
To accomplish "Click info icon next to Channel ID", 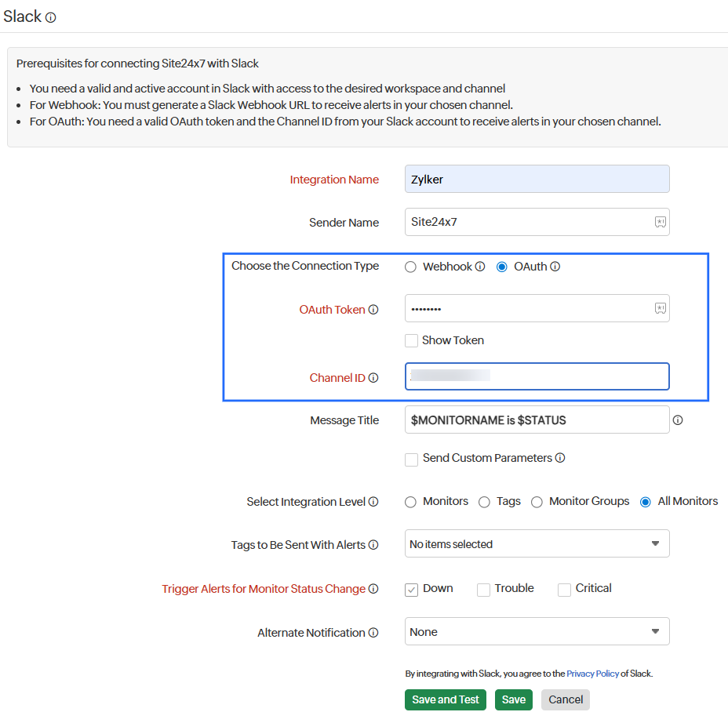I will click(373, 377).
